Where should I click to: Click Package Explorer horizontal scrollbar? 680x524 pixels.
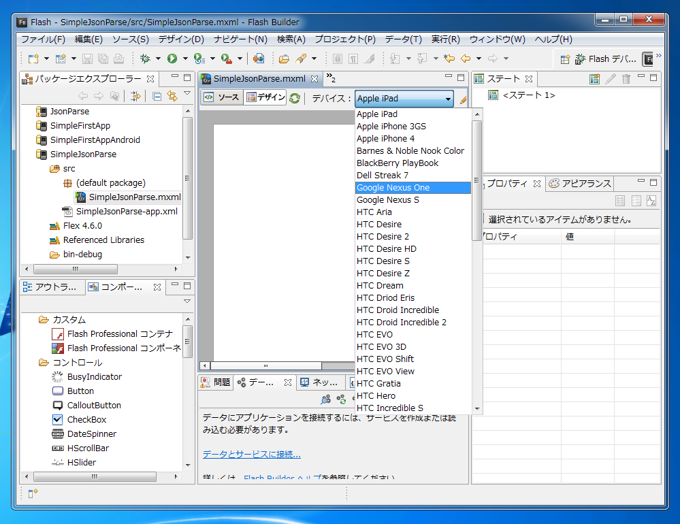[75, 269]
